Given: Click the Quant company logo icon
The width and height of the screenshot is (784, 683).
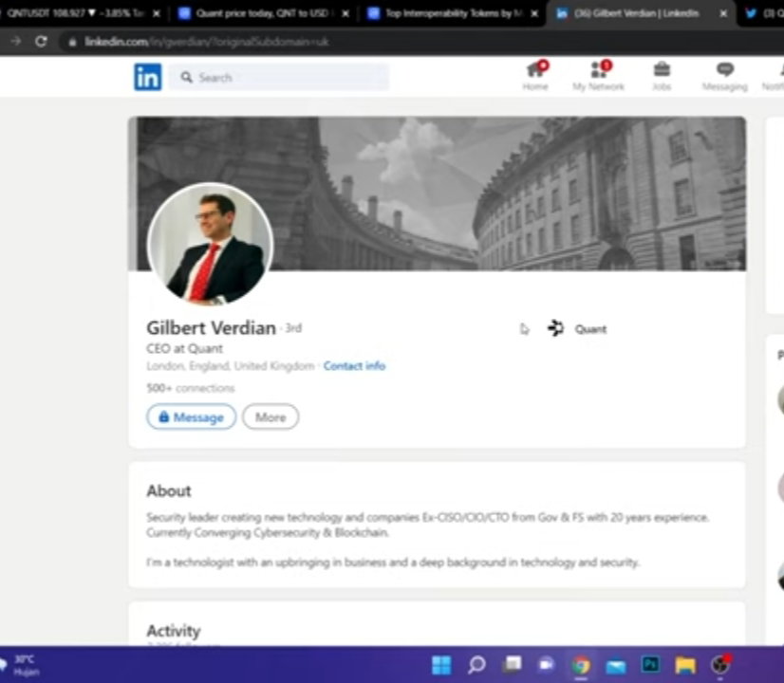Looking at the screenshot, I should (x=555, y=328).
